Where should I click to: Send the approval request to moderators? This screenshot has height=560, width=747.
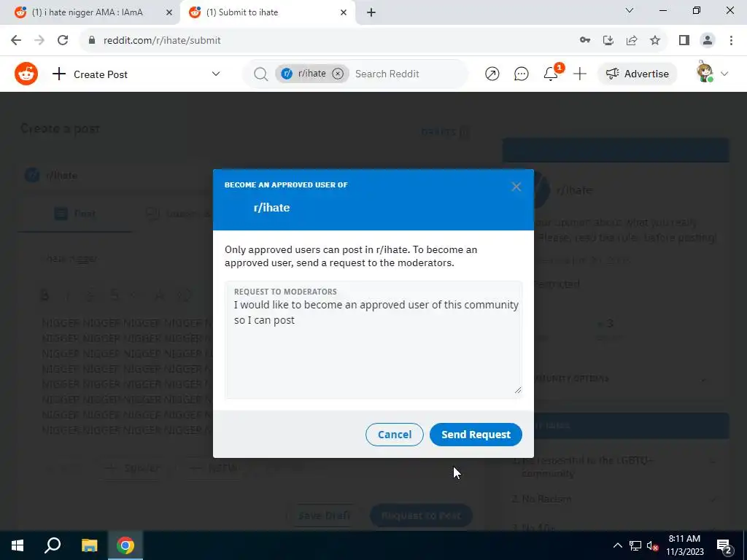click(476, 435)
